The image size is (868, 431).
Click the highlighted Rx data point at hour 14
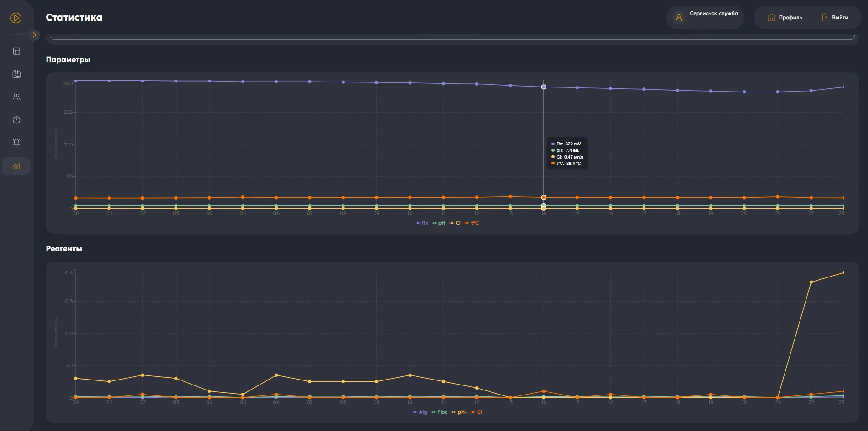click(x=544, y=87)
